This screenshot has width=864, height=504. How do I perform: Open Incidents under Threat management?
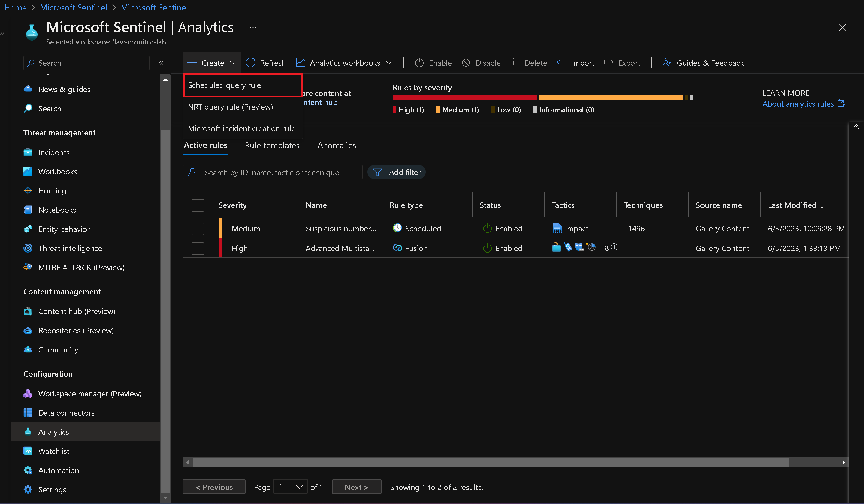(x=54, y=152)
